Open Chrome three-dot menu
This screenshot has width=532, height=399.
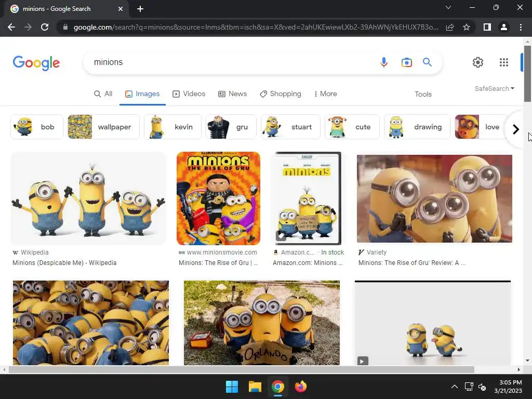521,27
